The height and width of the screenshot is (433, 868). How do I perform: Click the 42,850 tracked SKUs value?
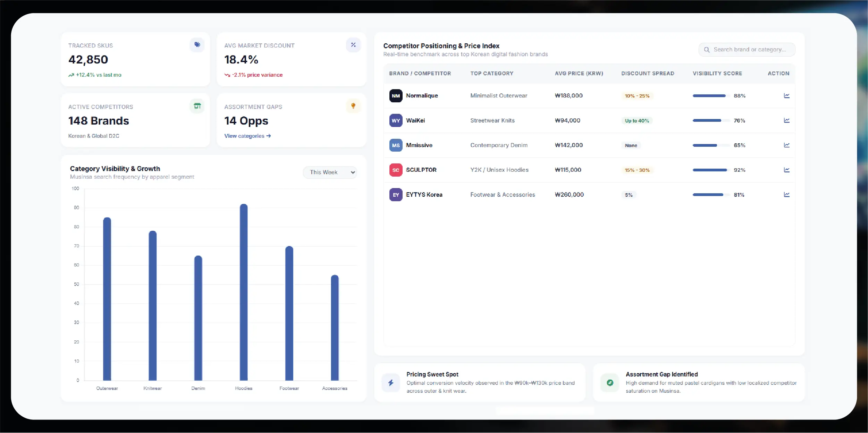coord(88,60)
